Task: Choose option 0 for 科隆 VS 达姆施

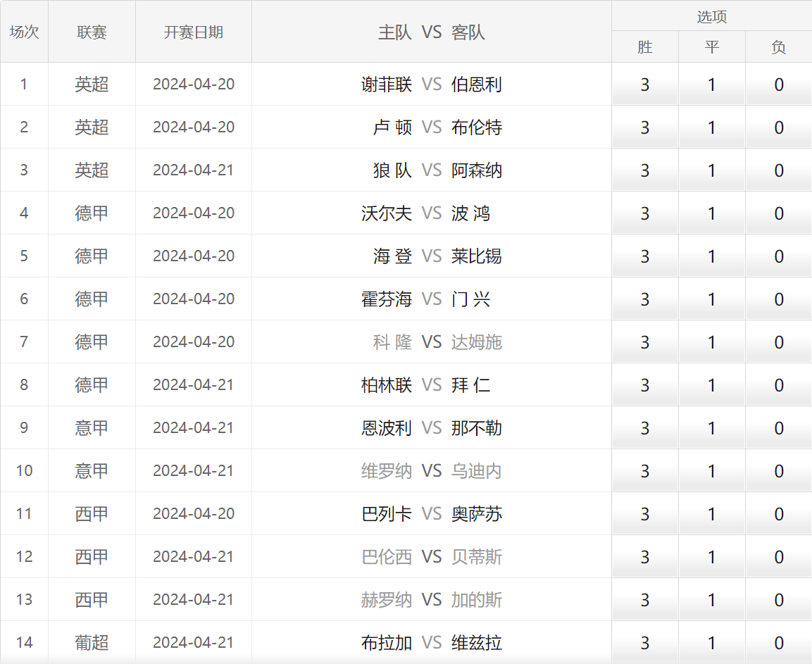Action: click(779, 342)
